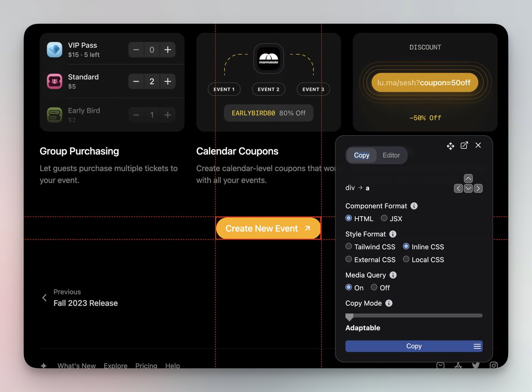Click info icon beside Media Query
This screenshot has width=532, height=392.
[x=393, y=275]
